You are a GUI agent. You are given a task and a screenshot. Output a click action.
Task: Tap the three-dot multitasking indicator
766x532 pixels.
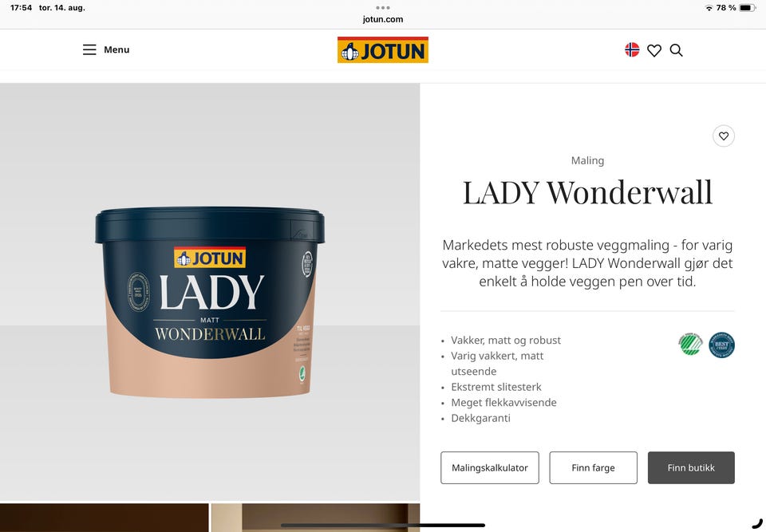(x=383, y=8)
